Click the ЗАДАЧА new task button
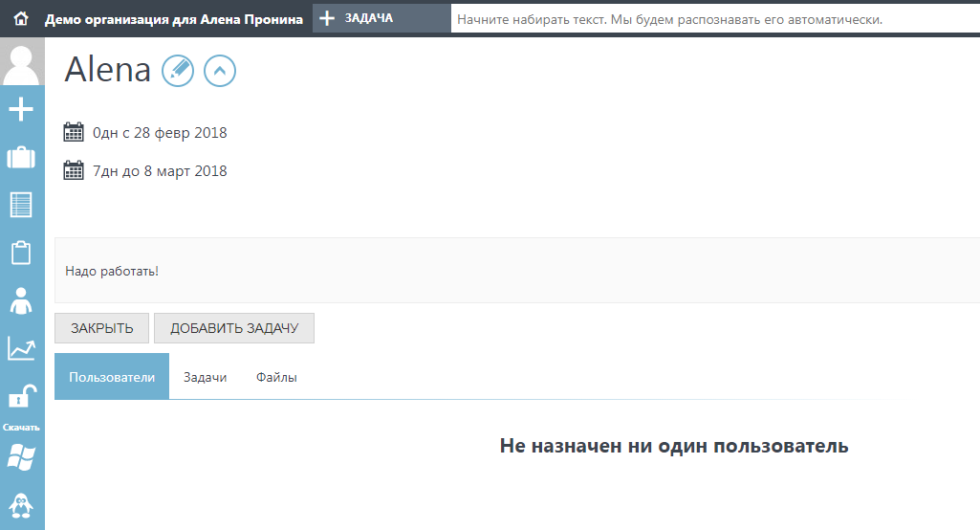 (381, 19)
